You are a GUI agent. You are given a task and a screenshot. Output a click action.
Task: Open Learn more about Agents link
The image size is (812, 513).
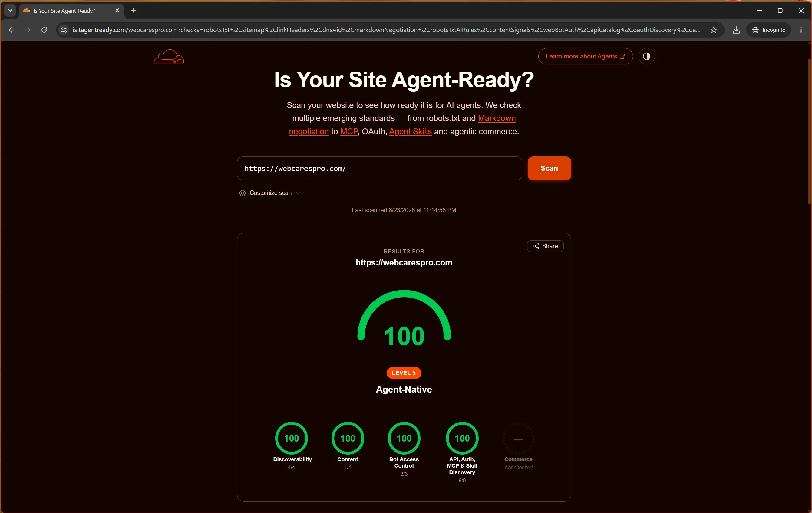pyautogui.click(x=585, y=56)
